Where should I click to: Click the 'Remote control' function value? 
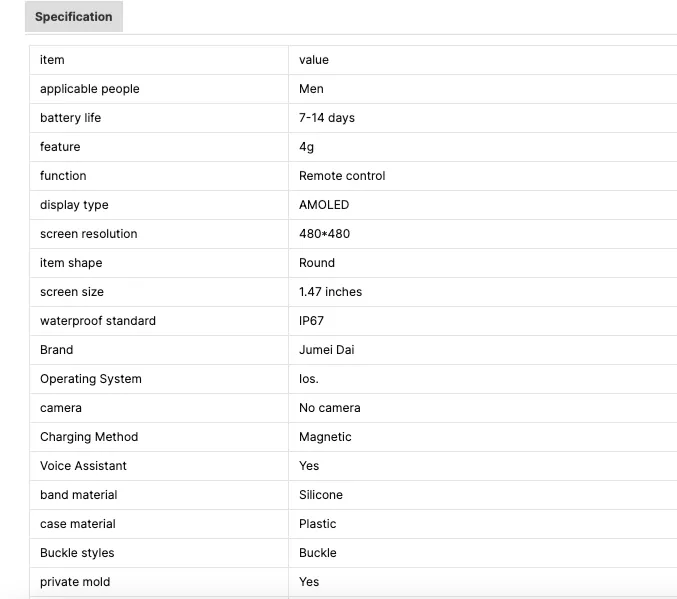tap(342, 176)
